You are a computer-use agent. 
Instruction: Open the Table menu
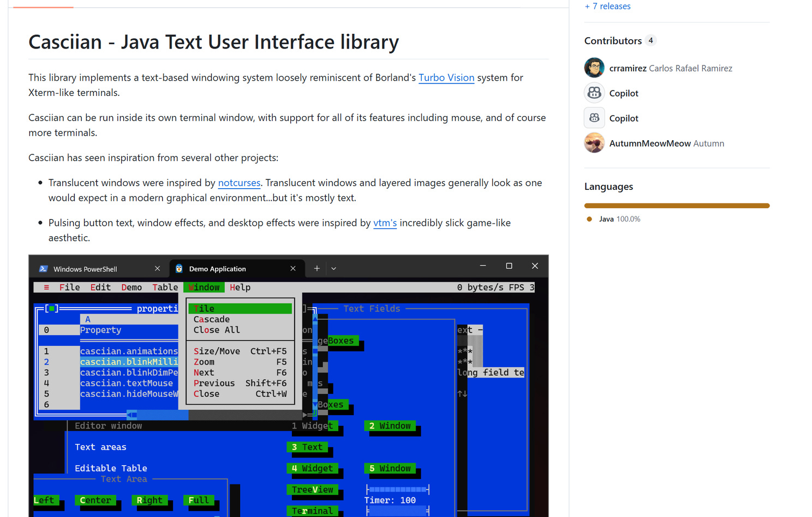tap(165, 287)
